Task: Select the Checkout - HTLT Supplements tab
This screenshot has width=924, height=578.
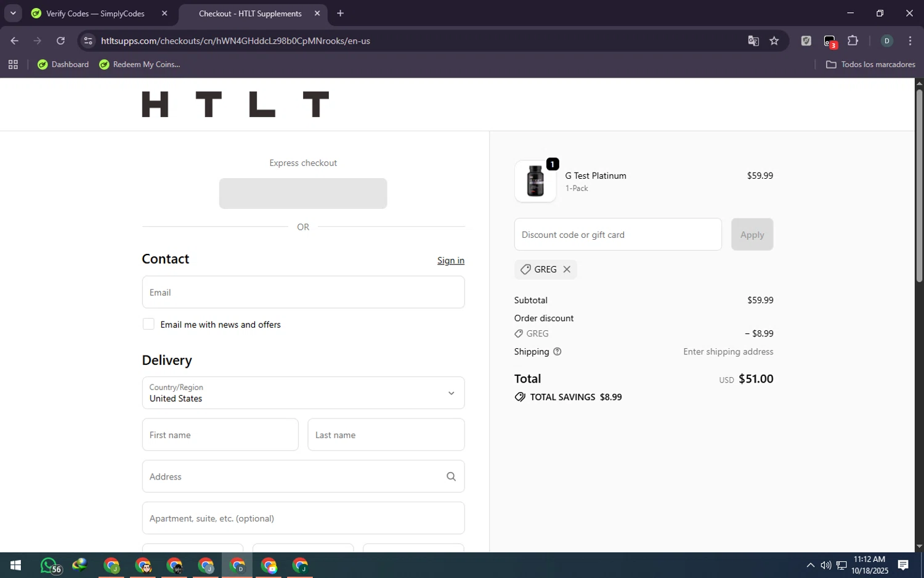Action: click(x=250, y=13)
